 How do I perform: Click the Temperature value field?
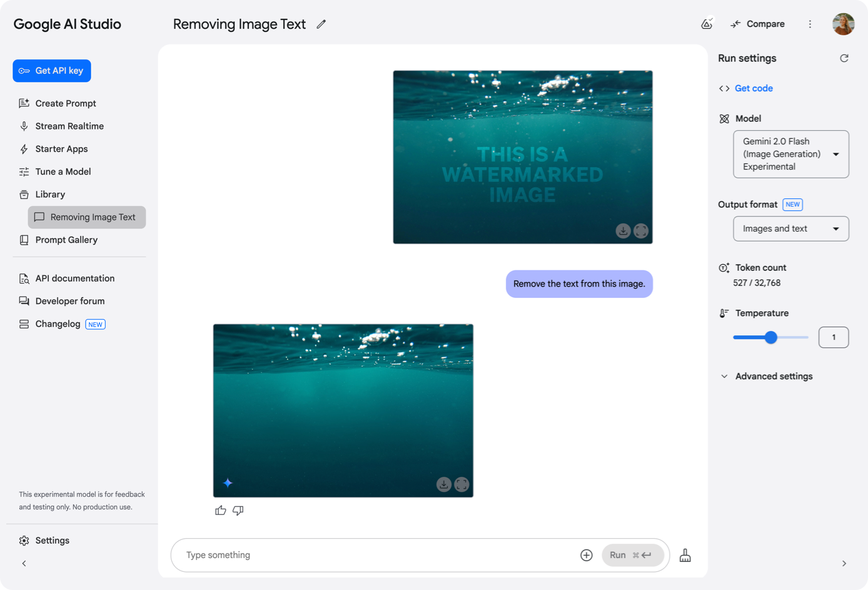click(x=834, y=337)
